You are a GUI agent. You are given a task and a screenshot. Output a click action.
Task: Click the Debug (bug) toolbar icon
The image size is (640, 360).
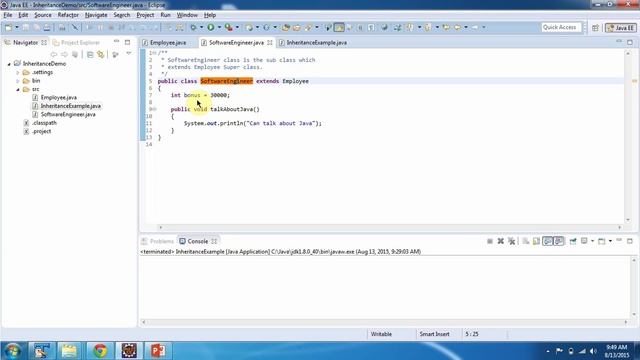click(193, 27)
